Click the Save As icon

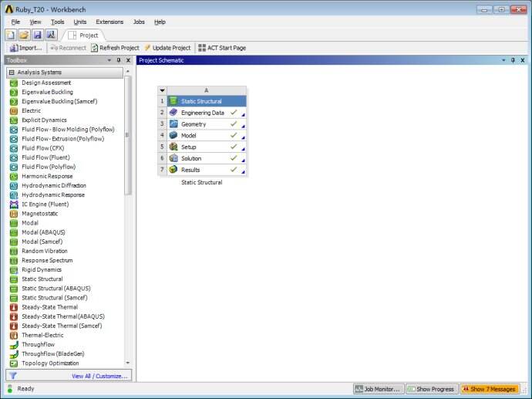point(51,35)
